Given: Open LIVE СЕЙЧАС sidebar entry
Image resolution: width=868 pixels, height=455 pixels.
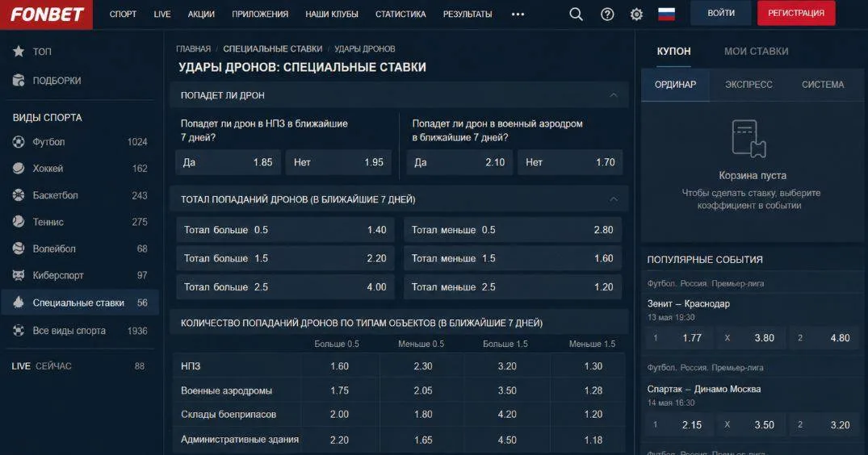Looking at the screenshot, I should 78,366.
